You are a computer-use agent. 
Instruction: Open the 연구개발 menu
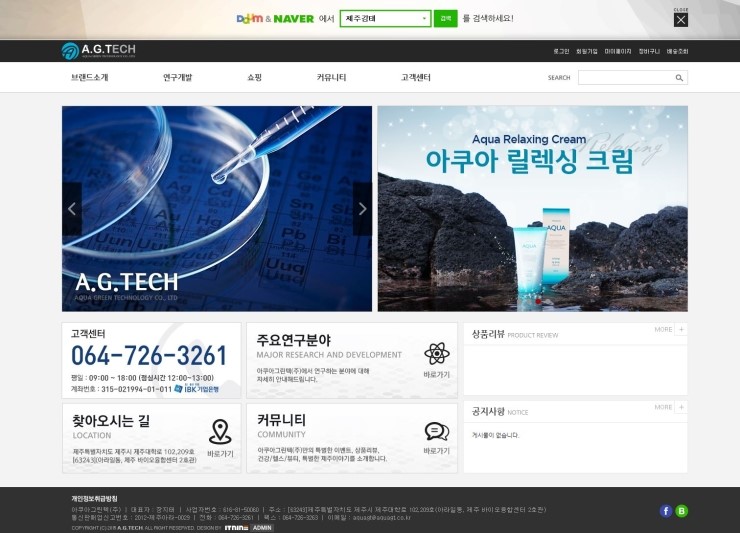[177, 77]
